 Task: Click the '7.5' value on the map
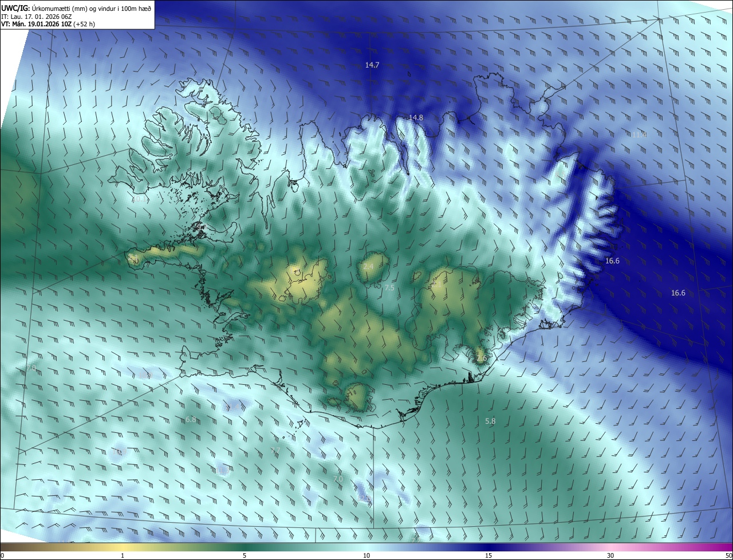click(389, 288)
